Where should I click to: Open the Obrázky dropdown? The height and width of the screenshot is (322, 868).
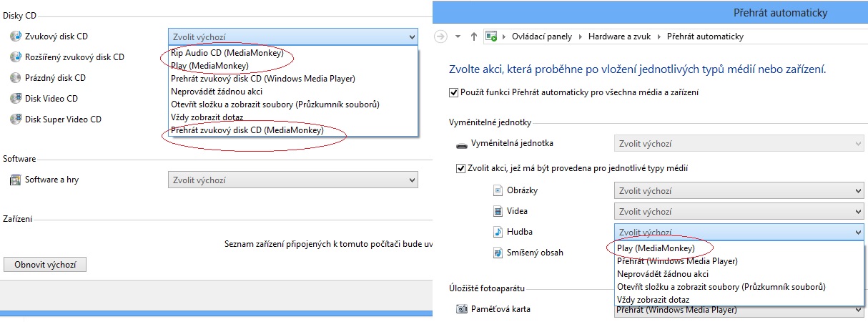(739, 191)
